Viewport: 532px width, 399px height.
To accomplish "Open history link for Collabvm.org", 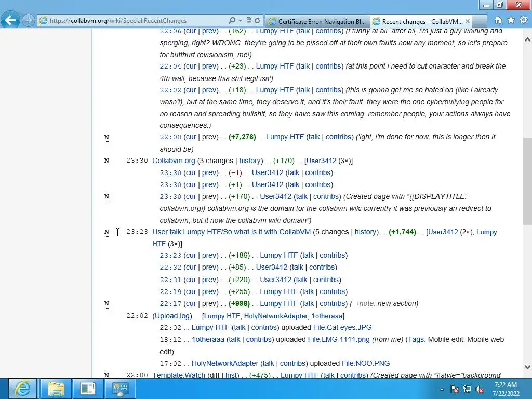I will click(250, 161).
